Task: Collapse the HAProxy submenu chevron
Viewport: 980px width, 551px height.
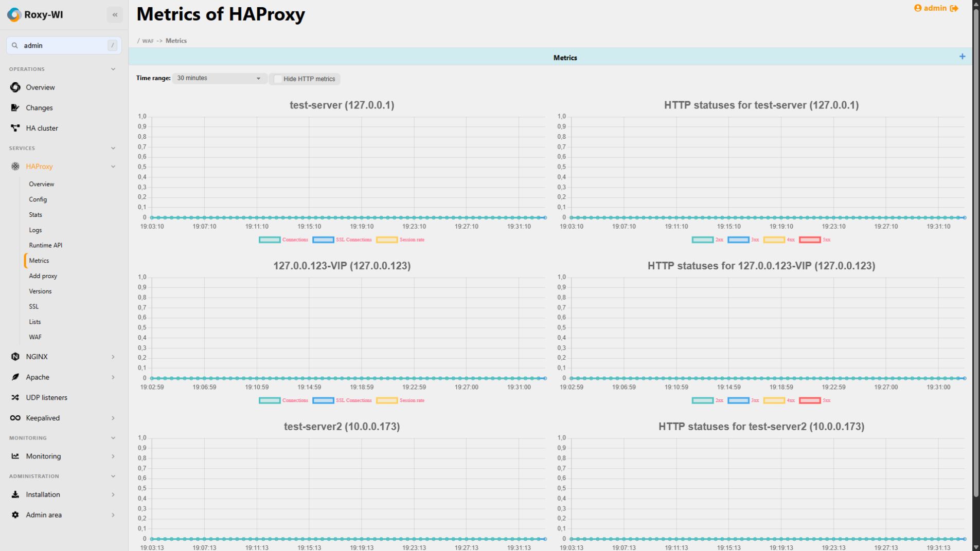Action: tap(113, 167)
